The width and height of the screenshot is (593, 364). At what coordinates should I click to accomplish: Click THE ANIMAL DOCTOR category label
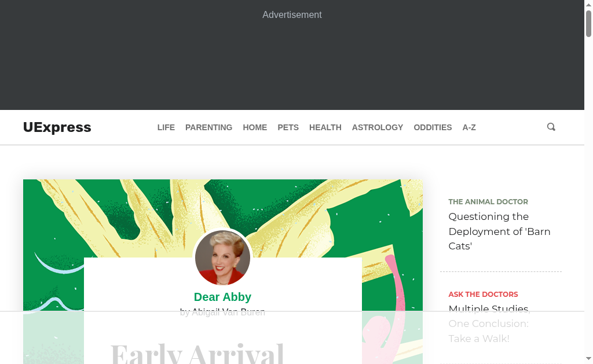click(488, 202)
